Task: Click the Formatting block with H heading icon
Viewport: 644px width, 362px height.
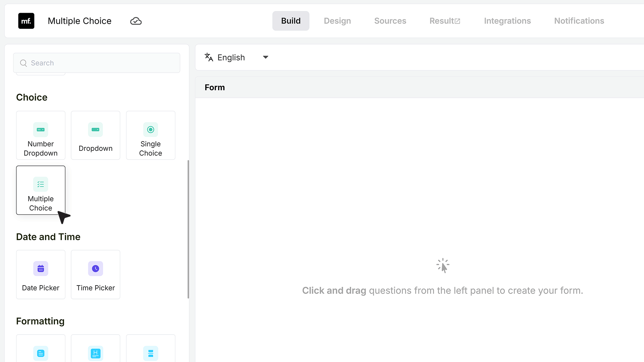Action: (x=96, y=349)
